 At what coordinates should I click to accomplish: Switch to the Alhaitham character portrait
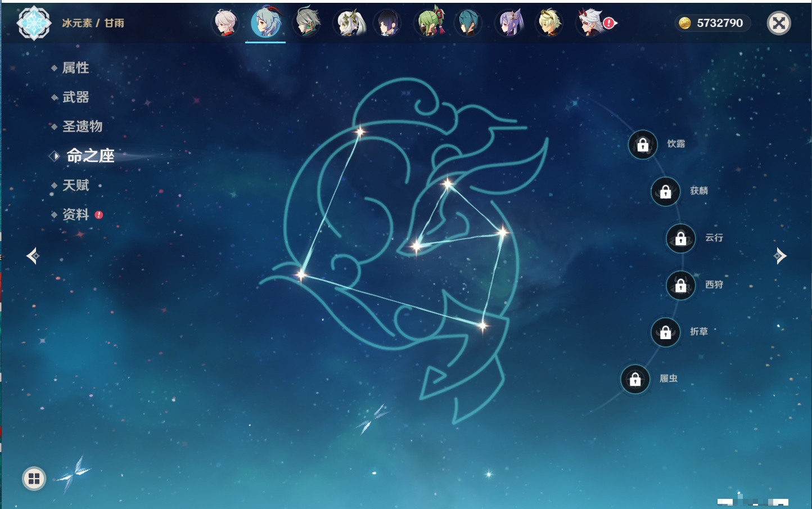pos(308,23)
